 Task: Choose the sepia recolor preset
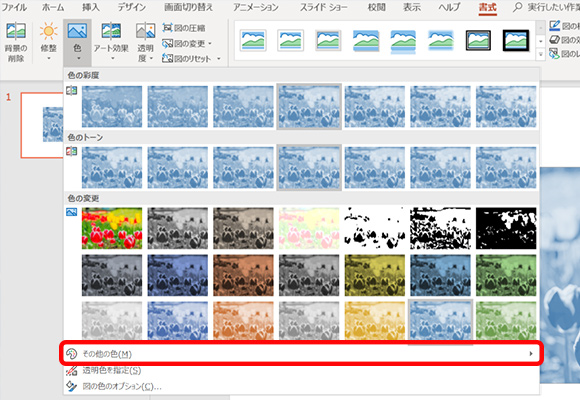pos(243,228)
